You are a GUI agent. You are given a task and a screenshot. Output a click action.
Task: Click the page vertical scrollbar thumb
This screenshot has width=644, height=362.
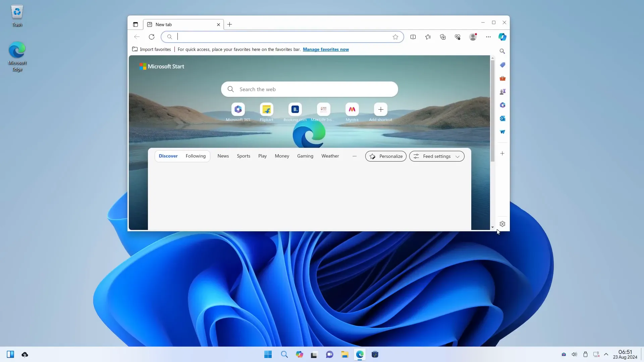pos(492,111)
